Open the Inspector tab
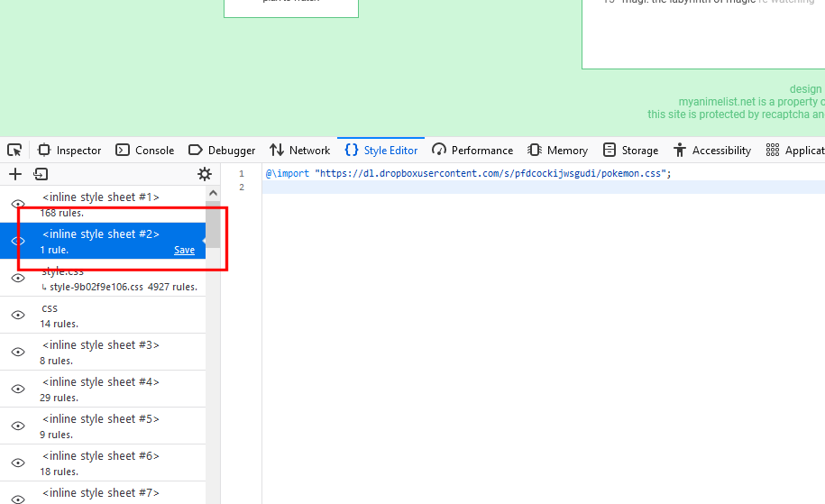Screen dimensions: 825x504 click(x=69, y=151)
